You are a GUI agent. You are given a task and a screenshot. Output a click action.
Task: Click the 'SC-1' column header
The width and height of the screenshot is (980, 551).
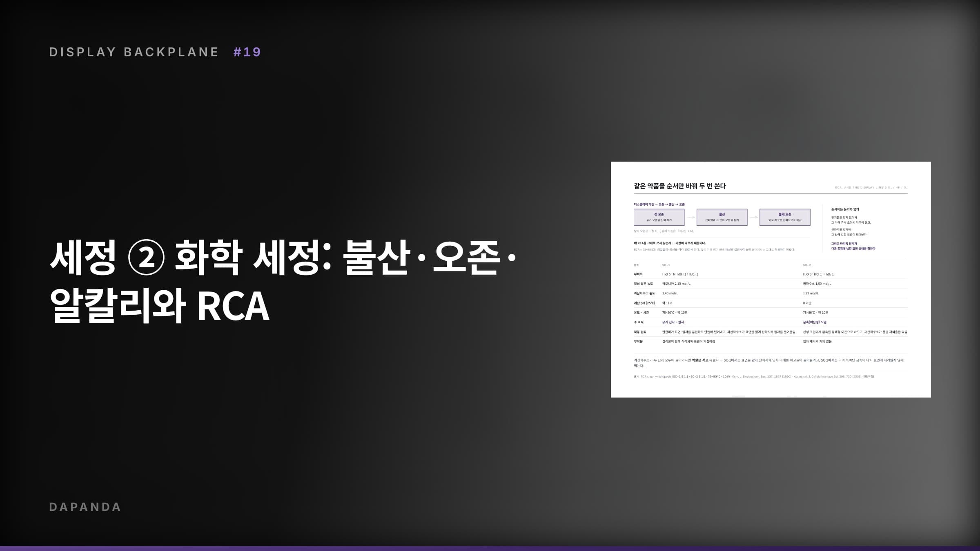point(666,265)
